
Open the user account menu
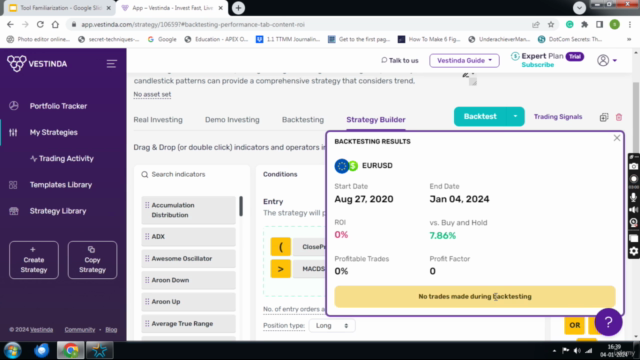click(x=607, y=60)
